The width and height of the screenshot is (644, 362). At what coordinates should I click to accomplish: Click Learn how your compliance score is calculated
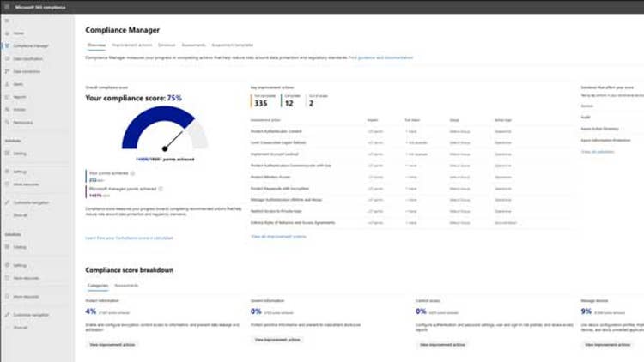click(129, 238)
